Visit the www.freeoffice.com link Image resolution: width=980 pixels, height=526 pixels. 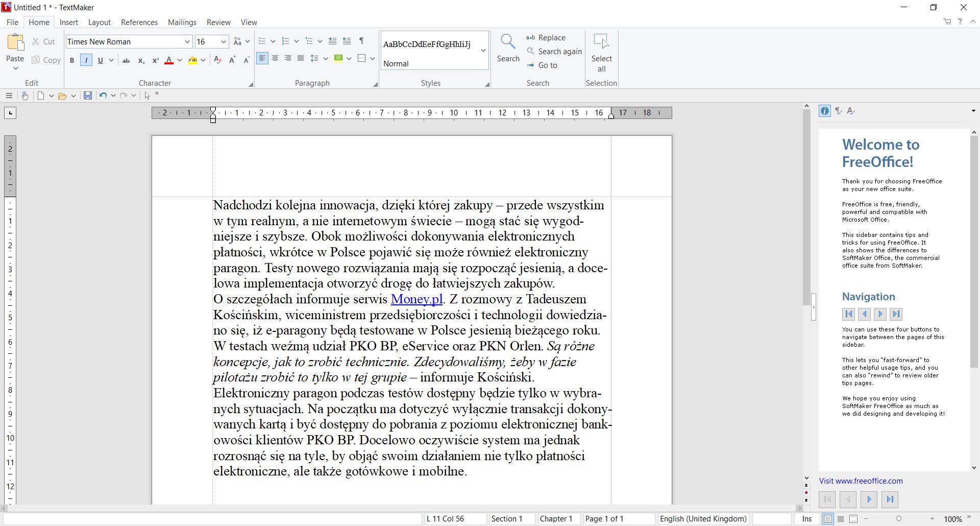[x=861, y=481]
